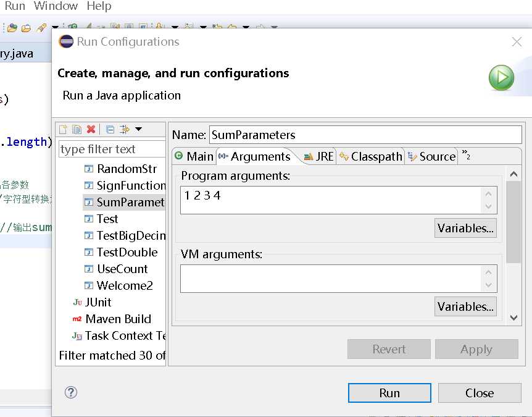Create a new launch configuration
The width and height of the screenshot is (532, 417).
[x=63, y=129]
